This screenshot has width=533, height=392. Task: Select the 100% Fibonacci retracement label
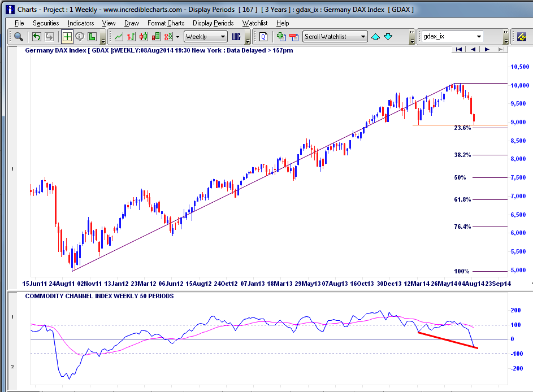pos(462,271)
